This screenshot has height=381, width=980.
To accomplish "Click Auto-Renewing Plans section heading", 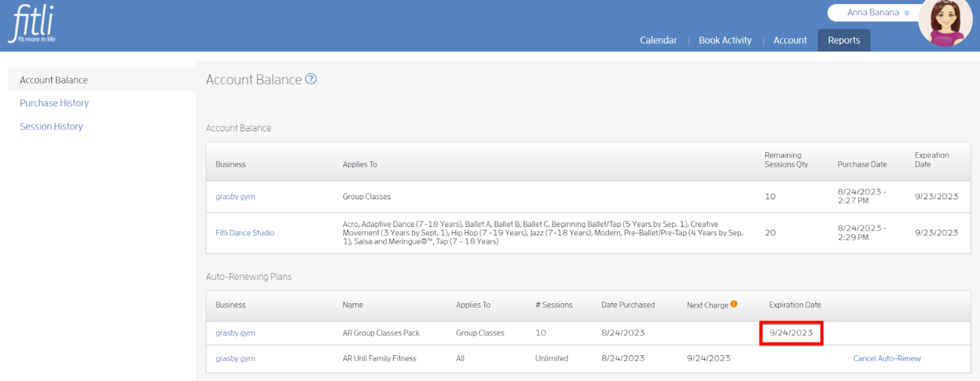I will [x=249, y=277].
